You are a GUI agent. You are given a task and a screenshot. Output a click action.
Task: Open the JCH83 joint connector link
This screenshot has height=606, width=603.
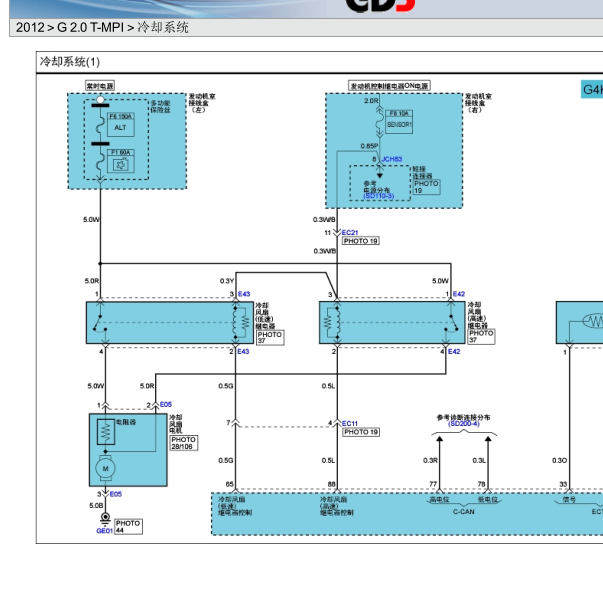click(392, 159)
